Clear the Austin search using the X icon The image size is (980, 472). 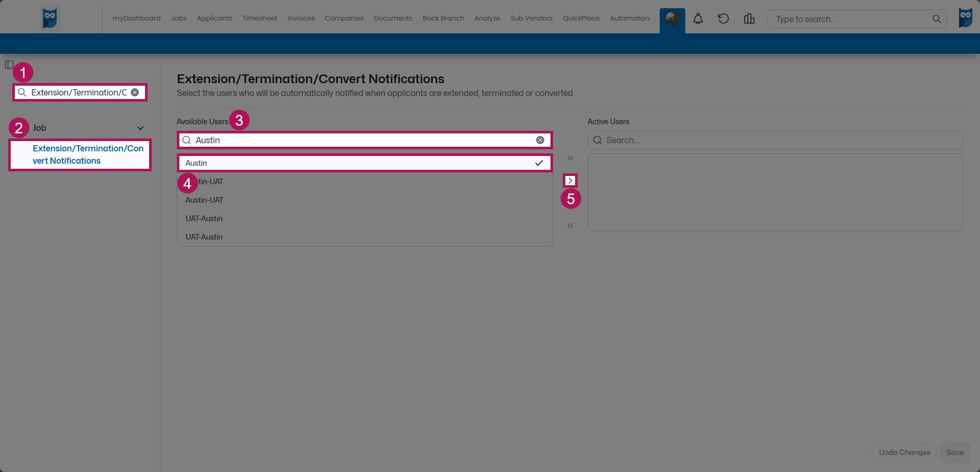[540, 140]
